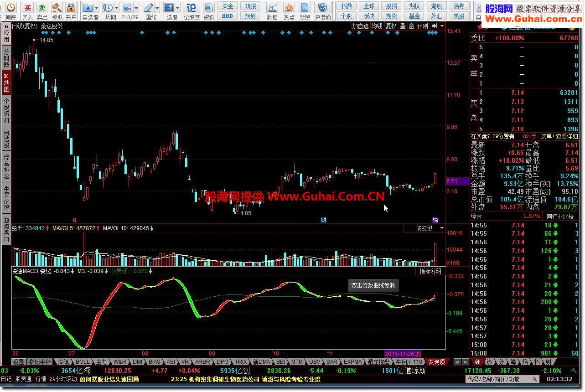Viewport: 585px width, 392px height.
Task: Click the scroll-right arrow beside indicator tabs
Action: click(x=465, y=362)
